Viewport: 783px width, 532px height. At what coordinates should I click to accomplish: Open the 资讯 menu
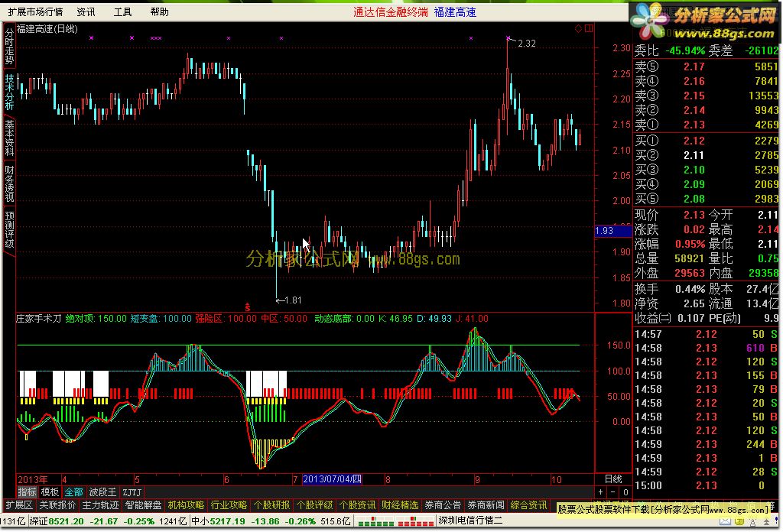tap(86, 12)
